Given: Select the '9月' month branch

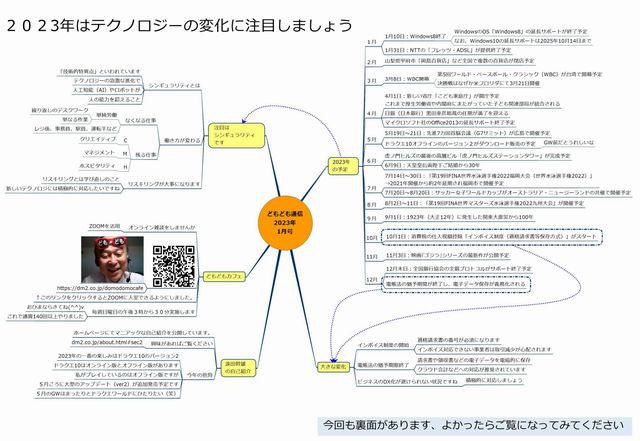Looking at the screenshot, I should click(x=371, y=219).
